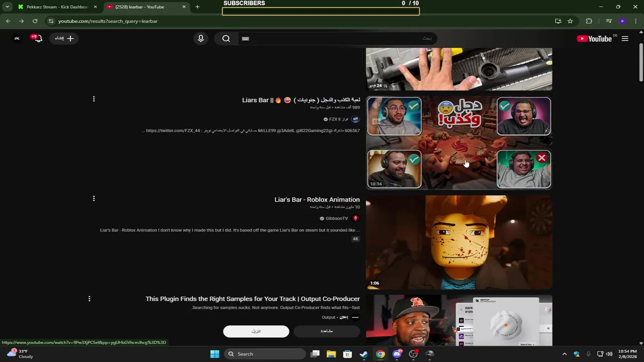Open media controls icon in Chrome
The height and width of the screenshot is (362, 644).
(609, 21)
